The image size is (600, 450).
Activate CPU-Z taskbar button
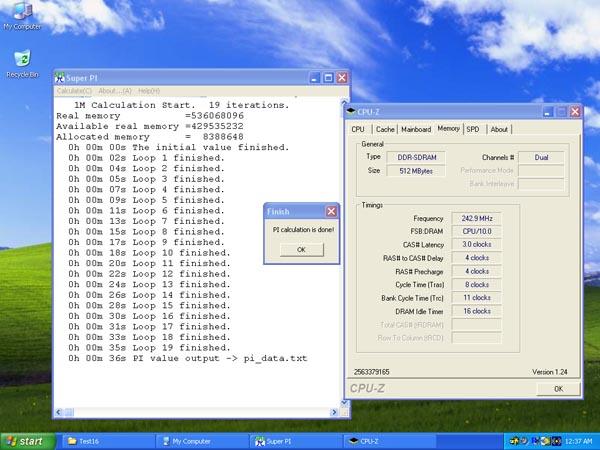pyautogui.click(x=388, y=441)
